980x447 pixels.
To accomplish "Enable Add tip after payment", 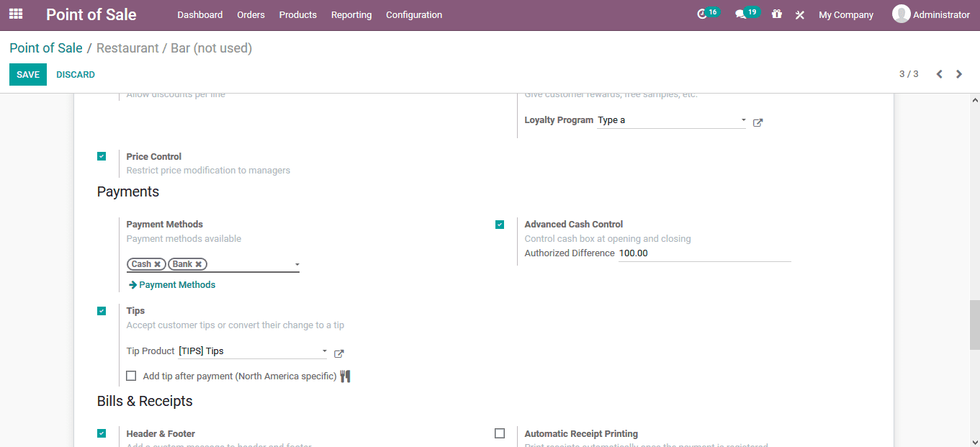I will tap(130, 375).
